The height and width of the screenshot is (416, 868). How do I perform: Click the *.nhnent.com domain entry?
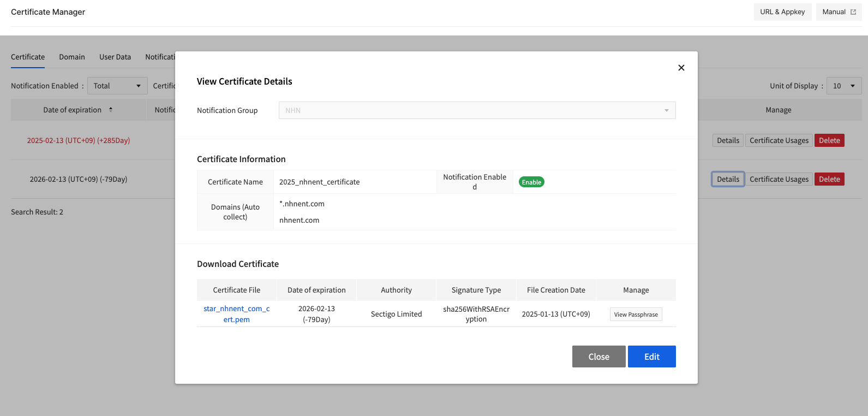[x=302, y=204]
